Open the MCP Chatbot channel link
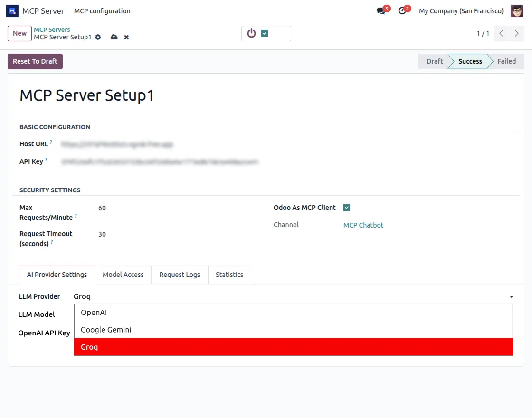The height and width of the screenshot is (418, 532). pos(363,225)
